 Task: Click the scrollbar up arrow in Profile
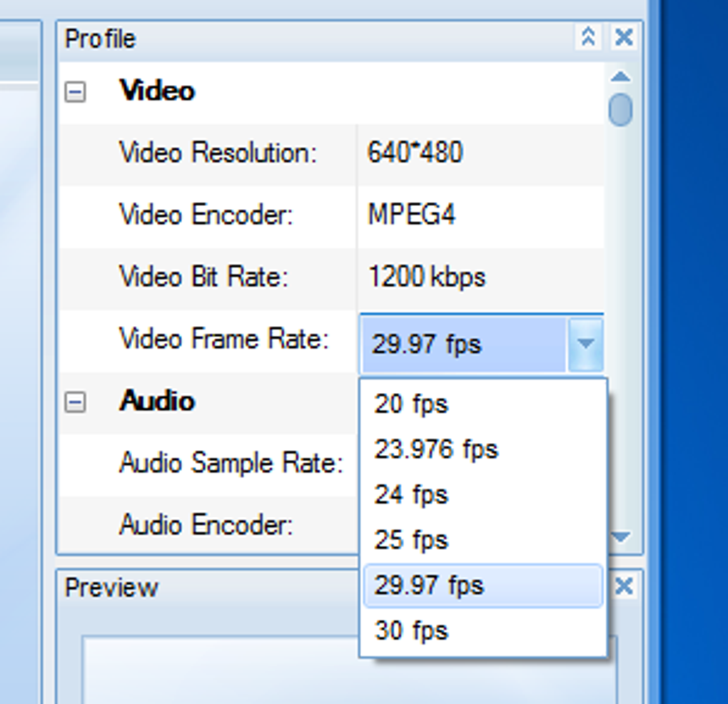coord(620,76)
